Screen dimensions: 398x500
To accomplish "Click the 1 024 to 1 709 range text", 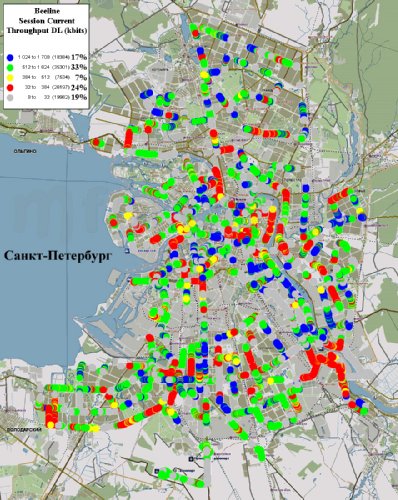I will (x=34, y=57).
